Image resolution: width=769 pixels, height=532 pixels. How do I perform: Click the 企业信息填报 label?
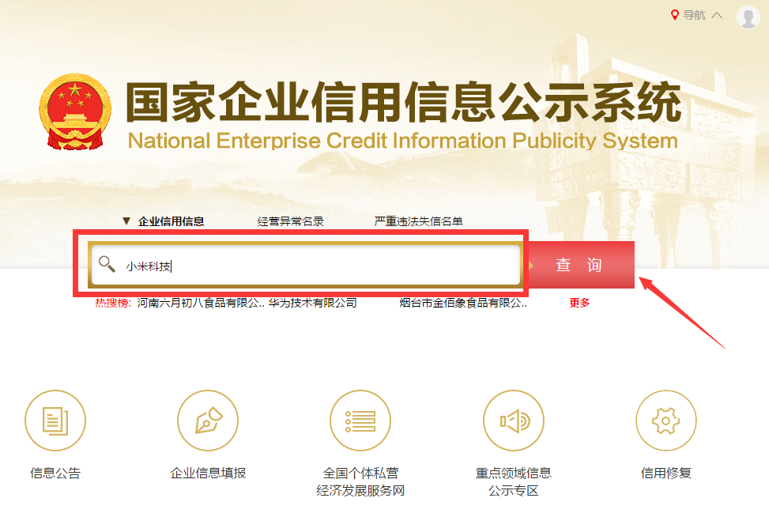coord(208,474)
